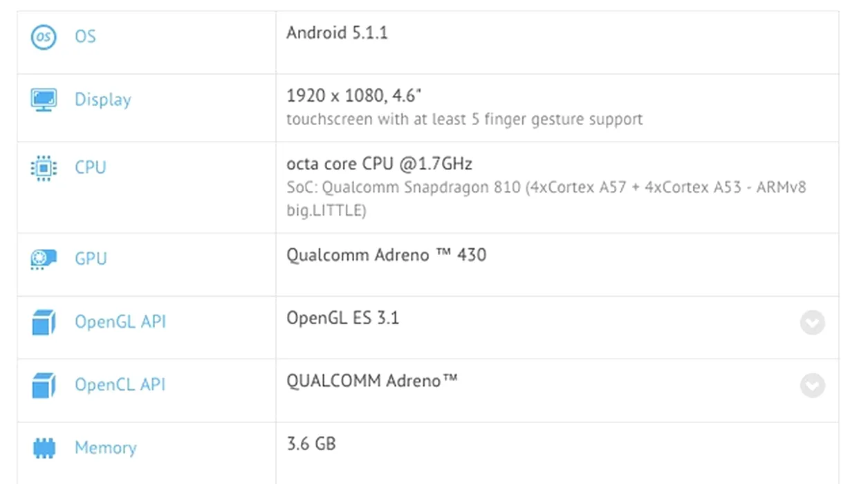Viewport: 868px width, 484px height.
Task: Open the OpenGL API label
Action: (x=120, y=322)
